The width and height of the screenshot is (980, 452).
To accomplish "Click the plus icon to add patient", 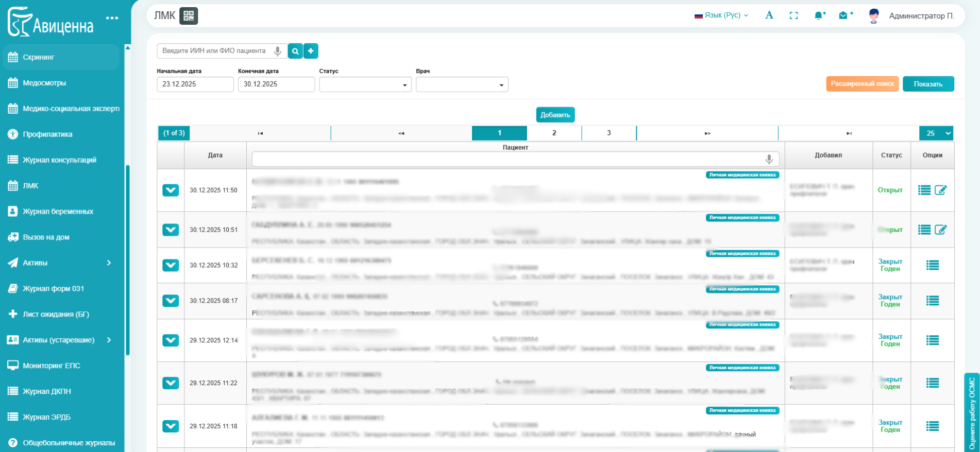I will pyautogui.click(x=311, y=51).
